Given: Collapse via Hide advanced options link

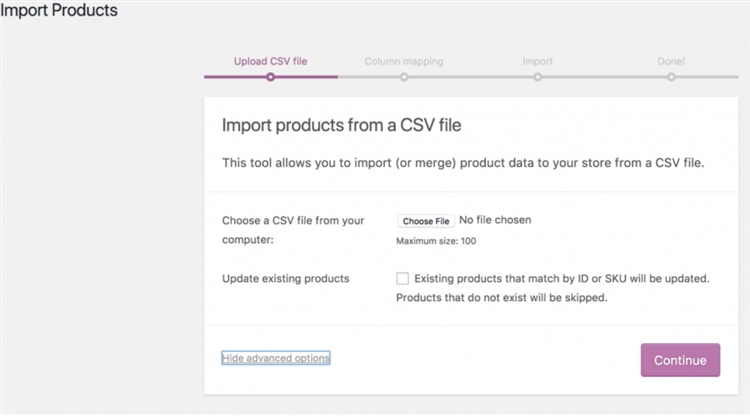Looking at the screenshot, I should click(275, 358).
